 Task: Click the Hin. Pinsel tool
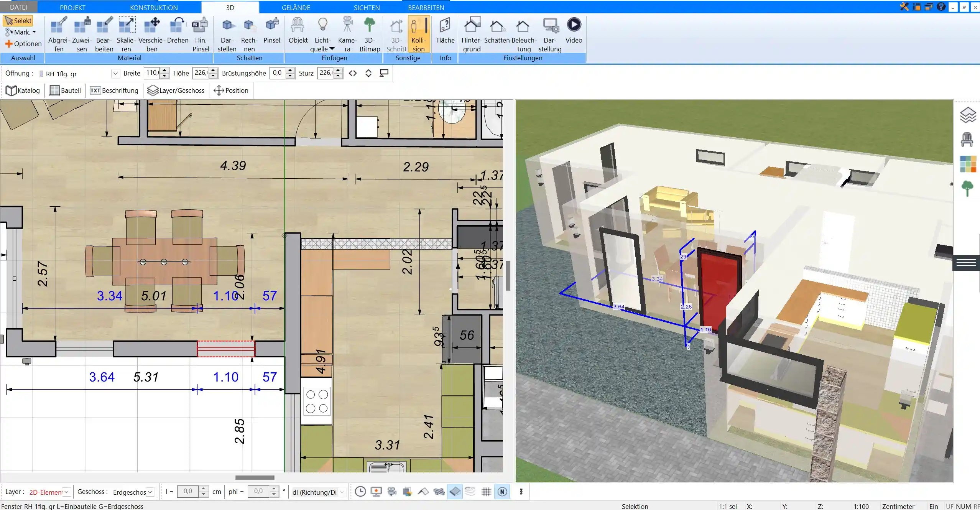[x=201, y=34]
